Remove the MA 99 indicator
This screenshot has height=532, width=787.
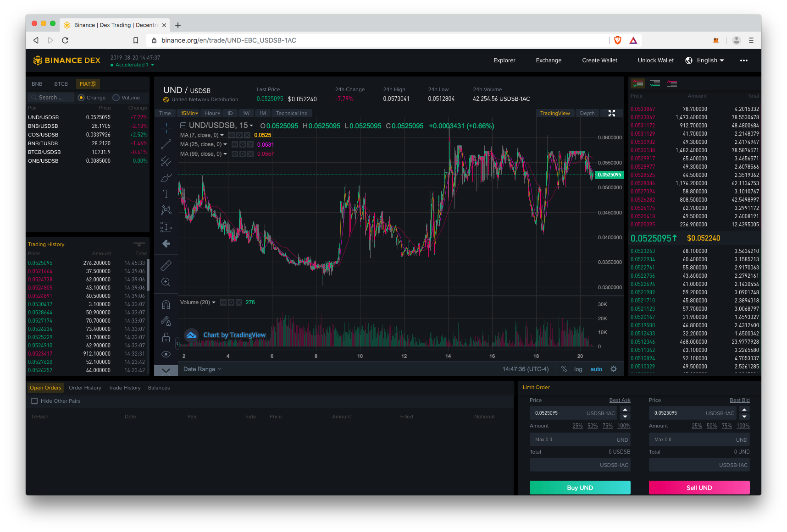pyautogui.click(x=250, y=154)
